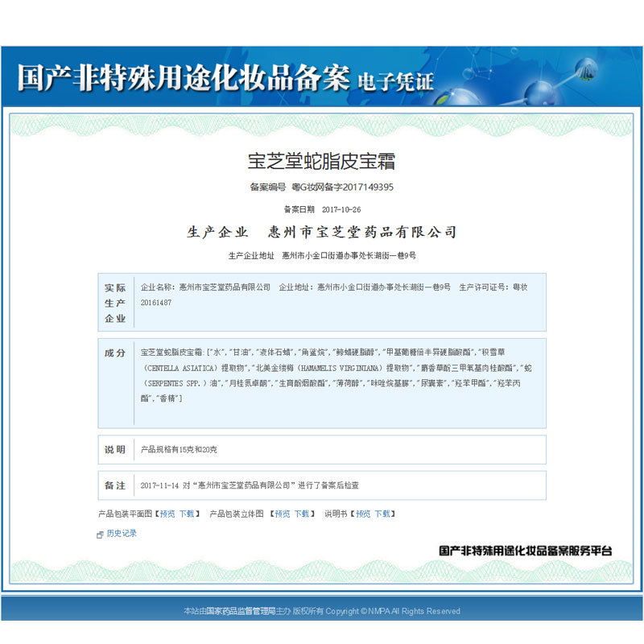Click the 实际生产企业 label
Viewport: 644px width, 644px height.
(115, 303)
